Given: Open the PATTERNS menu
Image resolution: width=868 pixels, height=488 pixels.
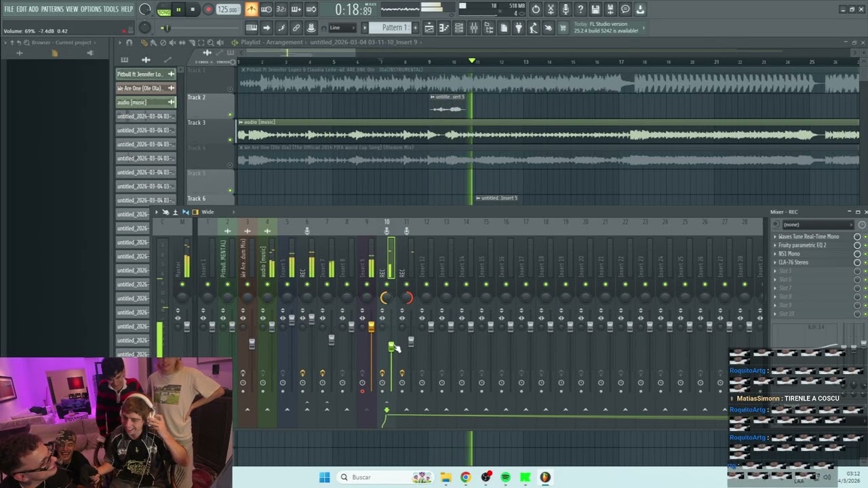Looking at the screenshot, I should click(52, 9).
